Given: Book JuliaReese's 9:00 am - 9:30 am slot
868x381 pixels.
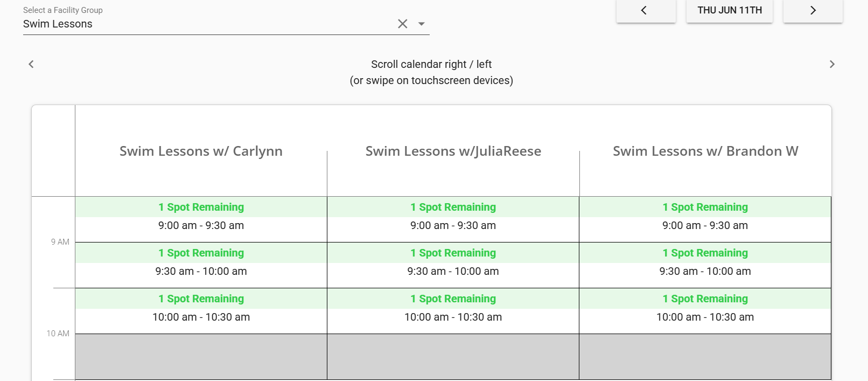Looking at the screenshot, I should click(x=453, y=219).
